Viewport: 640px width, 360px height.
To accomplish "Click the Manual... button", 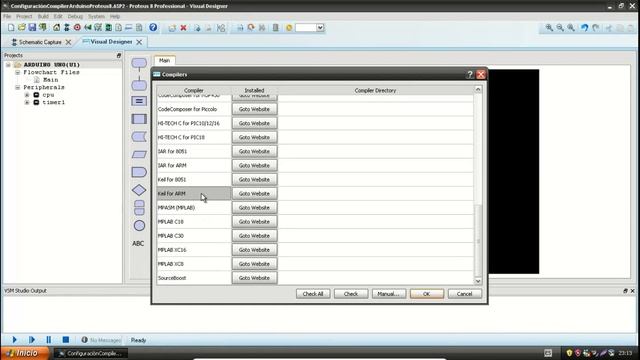I will (389, 294).
